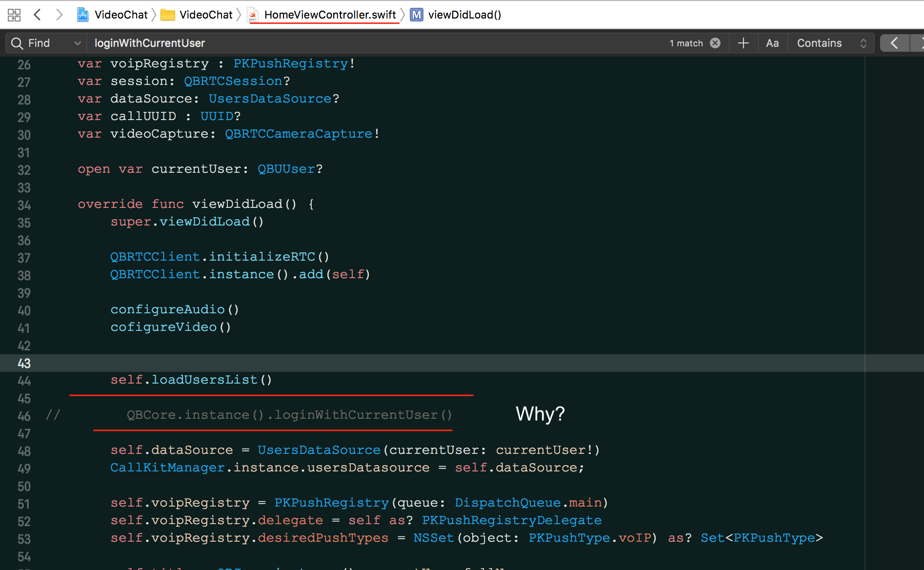This screenshot has height=570, width=924.
Task: Navigate back using the left arrow icon
Action: (38, 15)
